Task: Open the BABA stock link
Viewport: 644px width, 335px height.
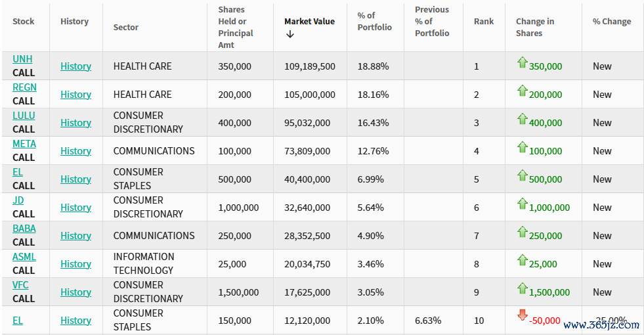Action: pyautogui.click(x=24, y=229)
